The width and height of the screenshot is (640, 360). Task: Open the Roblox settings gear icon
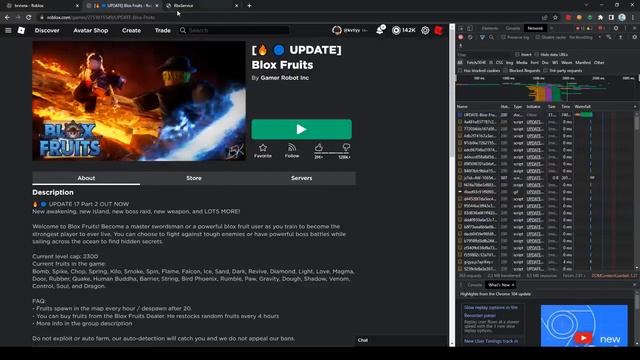(425, 30)
